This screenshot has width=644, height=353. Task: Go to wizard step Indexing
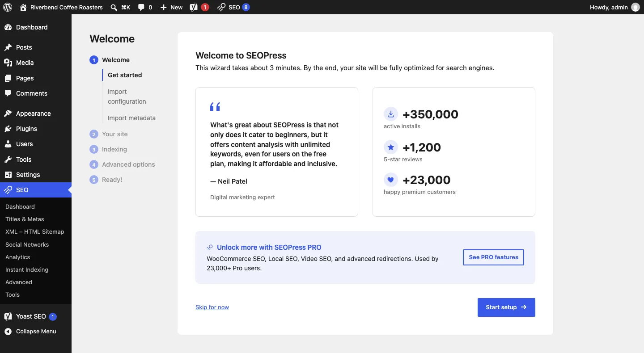point(108,149)
